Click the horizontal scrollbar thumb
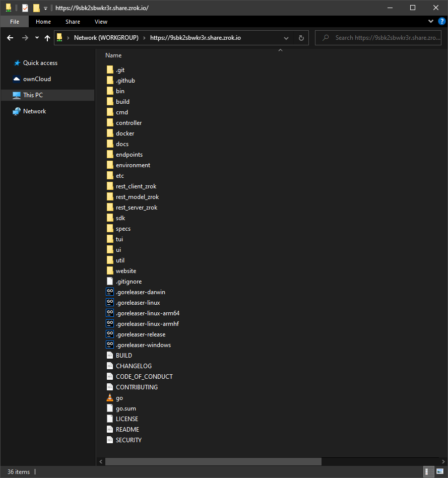The image size is (448, 478). coord(213,461)
